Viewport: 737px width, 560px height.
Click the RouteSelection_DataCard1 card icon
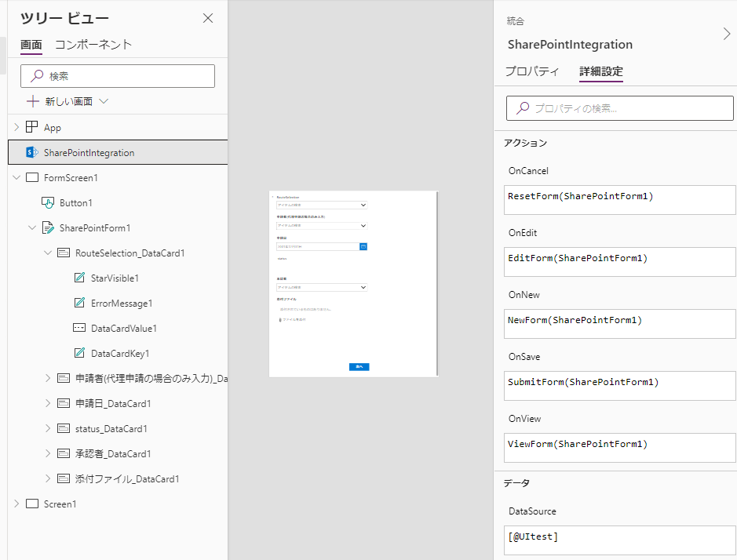click(64, 253)
